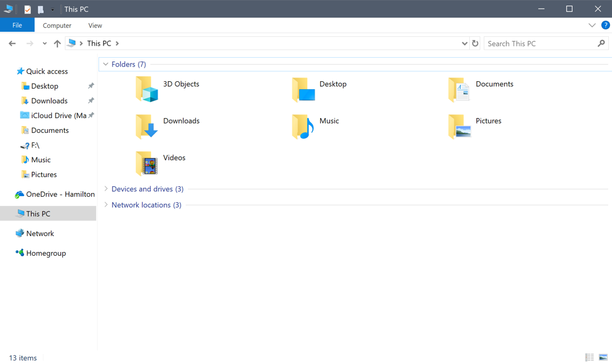Go up one level with Up arrow

click(57, 44)
